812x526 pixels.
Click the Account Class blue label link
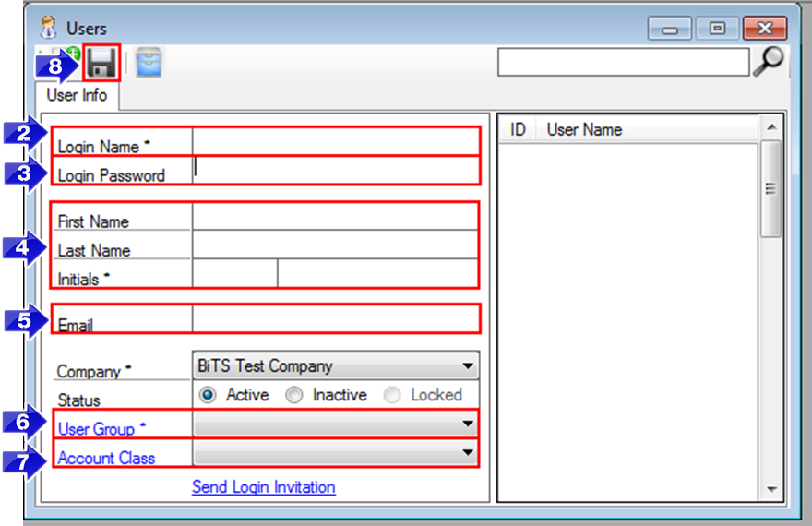pos(106,459)
